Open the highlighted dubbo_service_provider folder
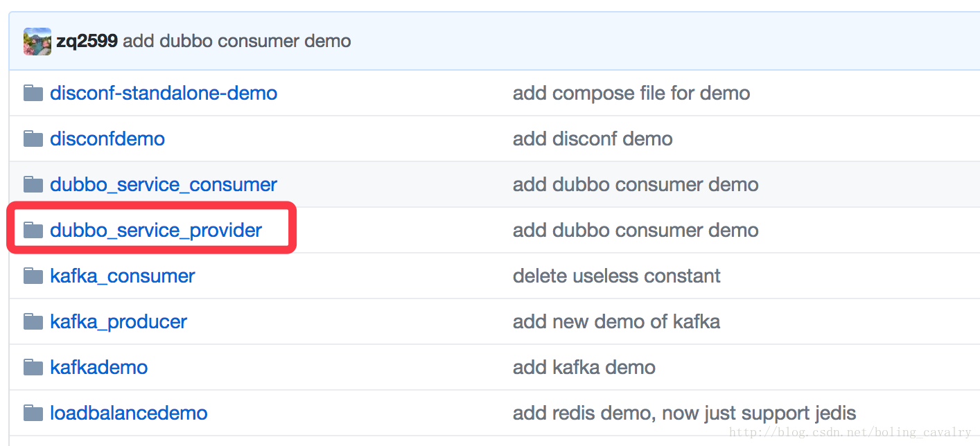Screen dimensions: 980x446 [156, 231]
